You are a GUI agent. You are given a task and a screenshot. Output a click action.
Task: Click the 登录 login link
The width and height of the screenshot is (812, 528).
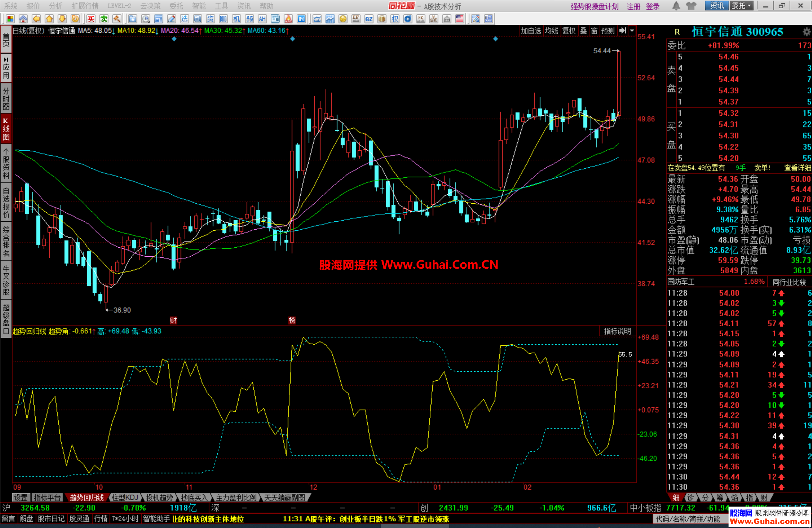653,6
